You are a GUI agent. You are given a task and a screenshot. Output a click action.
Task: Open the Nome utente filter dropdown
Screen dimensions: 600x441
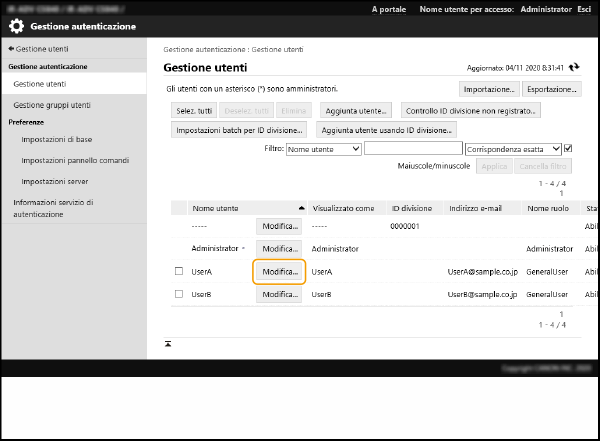tap(323, 149)
